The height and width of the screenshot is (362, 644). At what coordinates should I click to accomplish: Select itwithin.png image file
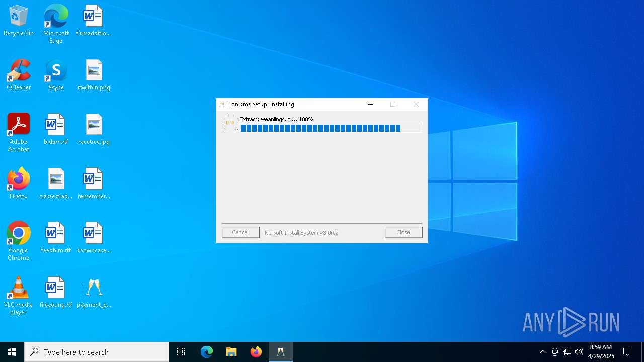(94, 75)
